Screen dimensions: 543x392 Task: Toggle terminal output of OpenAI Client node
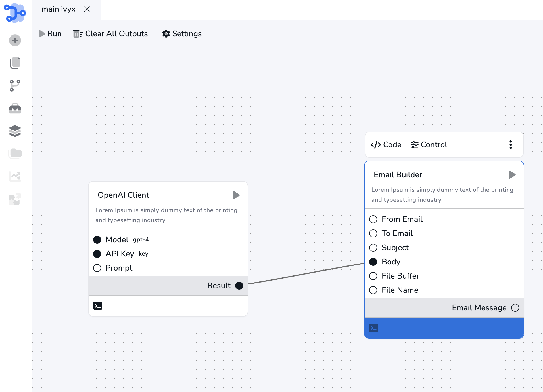pyautogui.click(x=98, y=306)
